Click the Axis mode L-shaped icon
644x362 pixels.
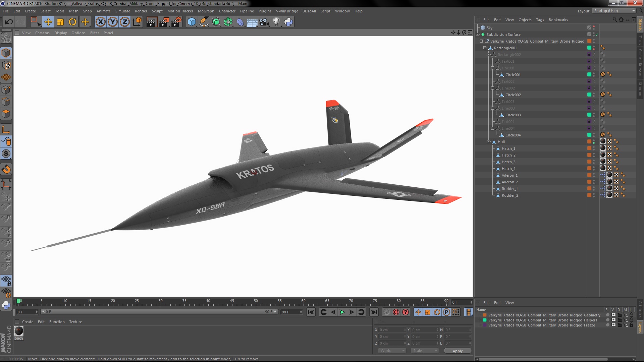[6, 129]
